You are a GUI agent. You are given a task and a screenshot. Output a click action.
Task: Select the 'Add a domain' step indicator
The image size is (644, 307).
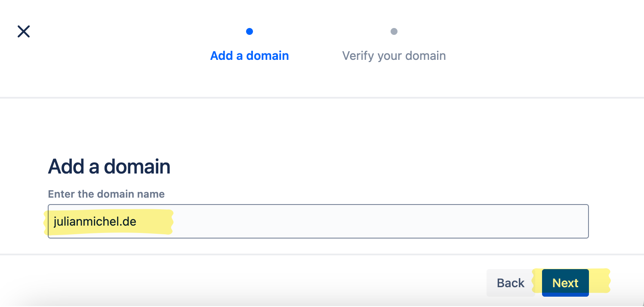coord(250,43)
